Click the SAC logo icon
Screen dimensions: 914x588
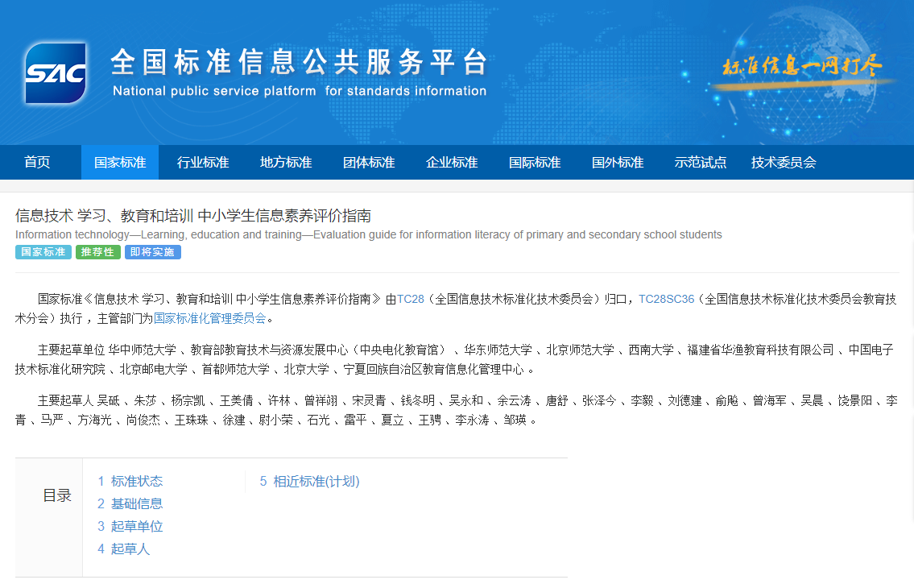tap(56, 73)
